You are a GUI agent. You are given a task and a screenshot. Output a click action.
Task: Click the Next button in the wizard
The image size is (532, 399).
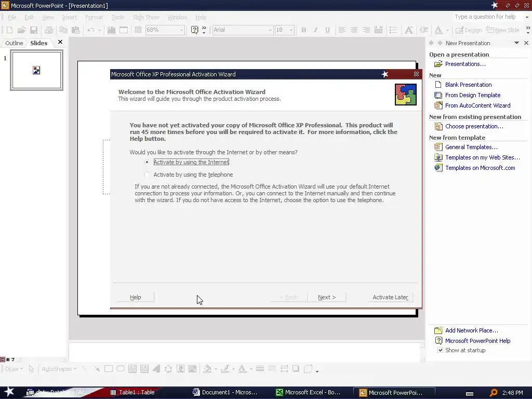pyautogui.click(x=327, y=297)
